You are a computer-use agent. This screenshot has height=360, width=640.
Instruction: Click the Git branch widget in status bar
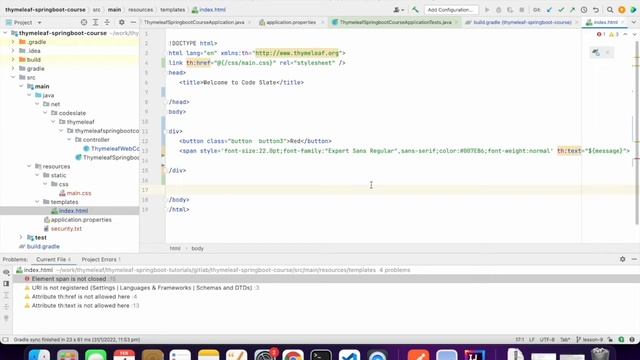click(589, 340)
